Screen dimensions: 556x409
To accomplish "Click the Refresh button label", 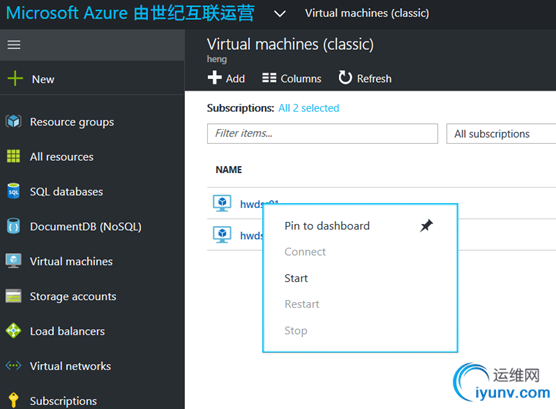I will pyautogui.click(x=374, y=78).
